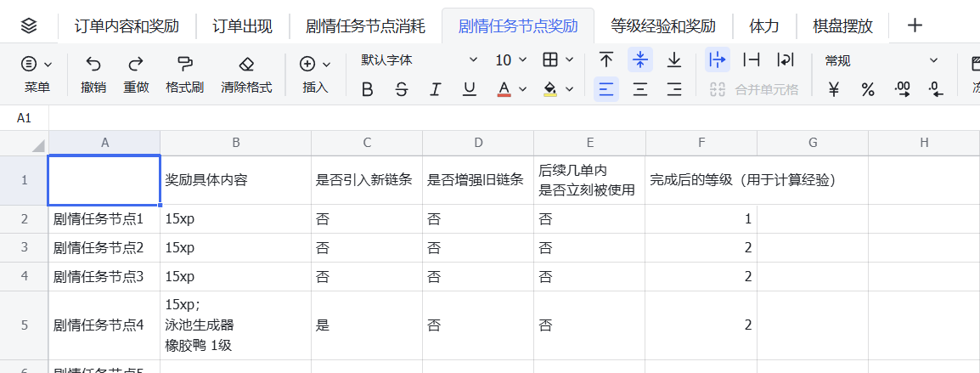Click cell 剧情任务节点1
The image size is (980, 373).
(104, 219)
